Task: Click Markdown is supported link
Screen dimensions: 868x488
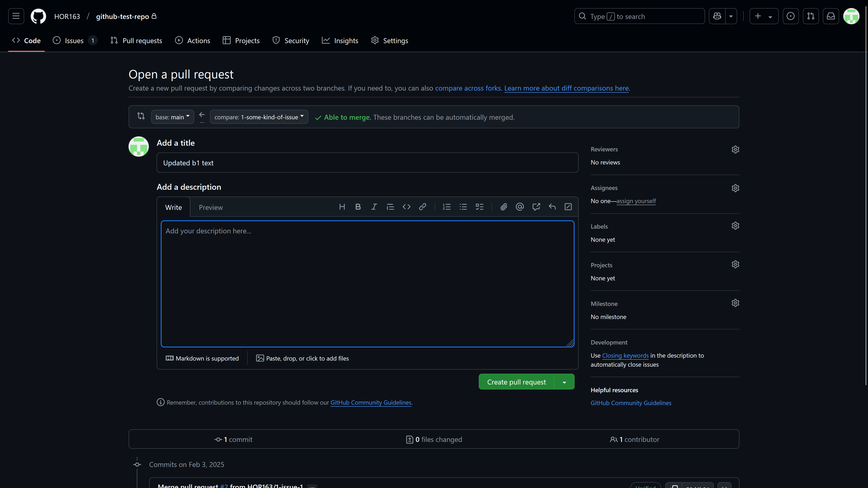Action: (x=202, y=358)
